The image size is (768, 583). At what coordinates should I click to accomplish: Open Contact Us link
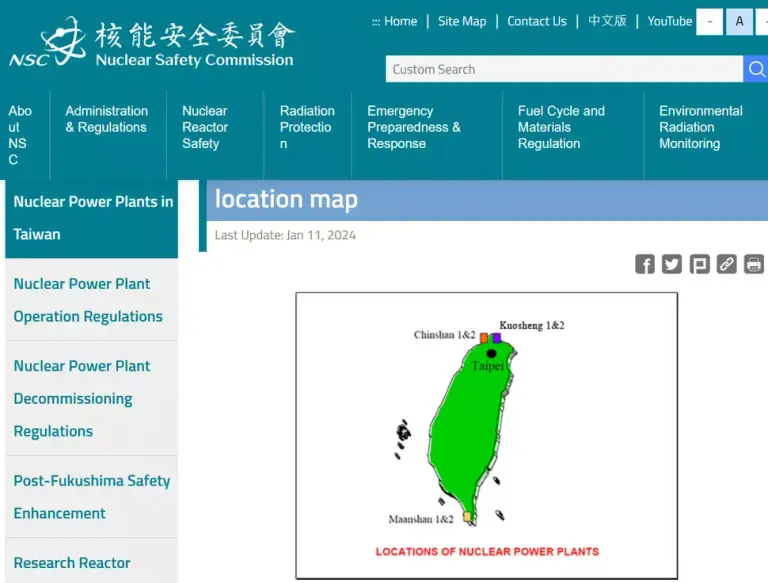coord(537,21)
